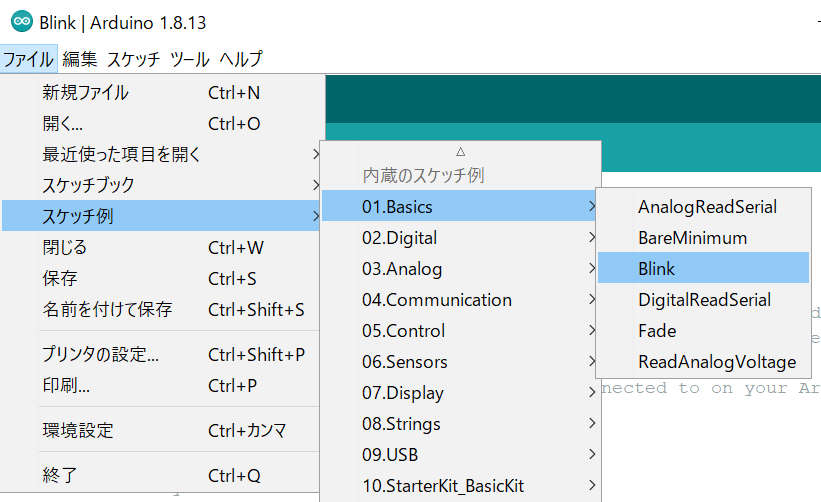The image size is (821, 502).
Task: Open the Blink example sketch
Action: tap(703, 268)
